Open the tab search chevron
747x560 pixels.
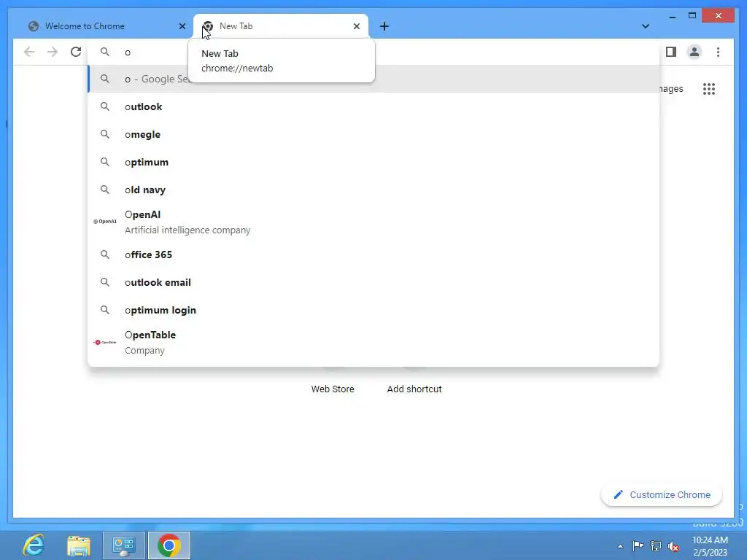[645, 26]
